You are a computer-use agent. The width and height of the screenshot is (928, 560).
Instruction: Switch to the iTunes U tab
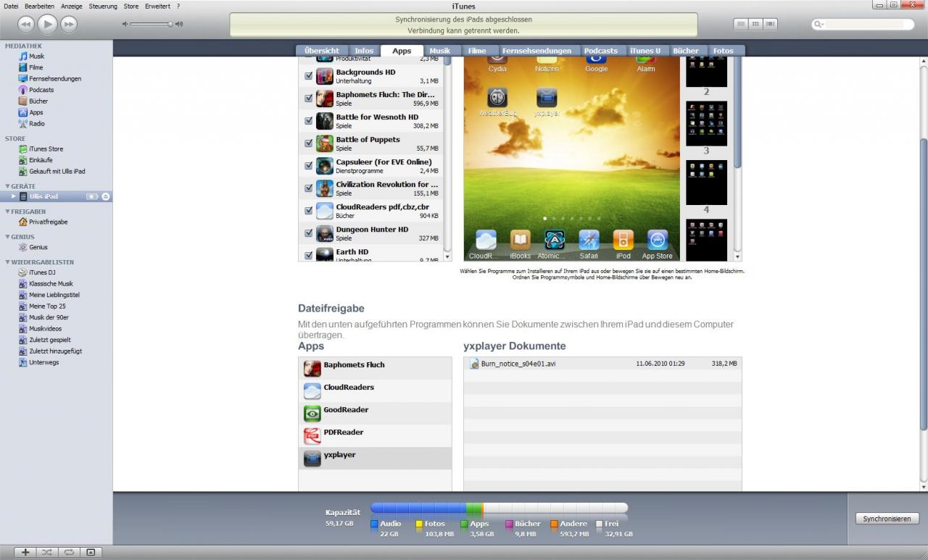click(x=645, y=51)
